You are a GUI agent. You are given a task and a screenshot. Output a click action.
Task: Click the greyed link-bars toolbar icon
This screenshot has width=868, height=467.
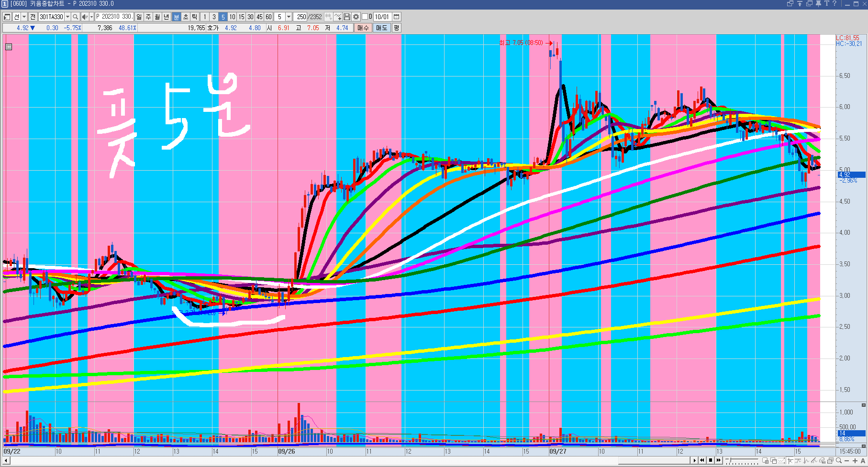(329, 17)
